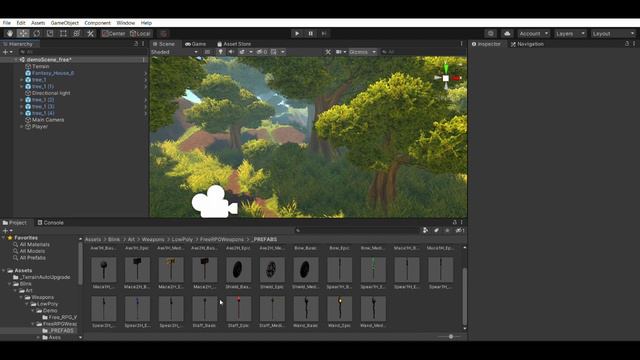Select the Staff_Epic prefab thumbnail

[238, 309]
